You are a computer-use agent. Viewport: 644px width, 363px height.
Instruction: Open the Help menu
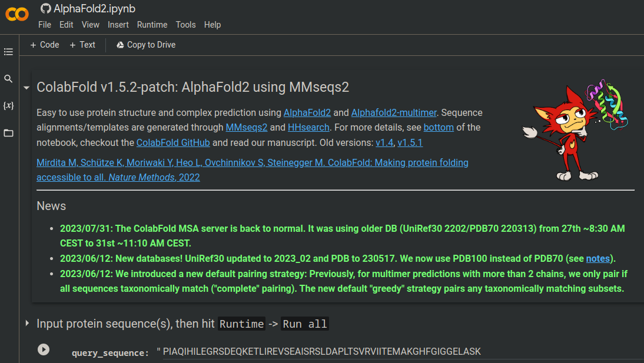213,25
